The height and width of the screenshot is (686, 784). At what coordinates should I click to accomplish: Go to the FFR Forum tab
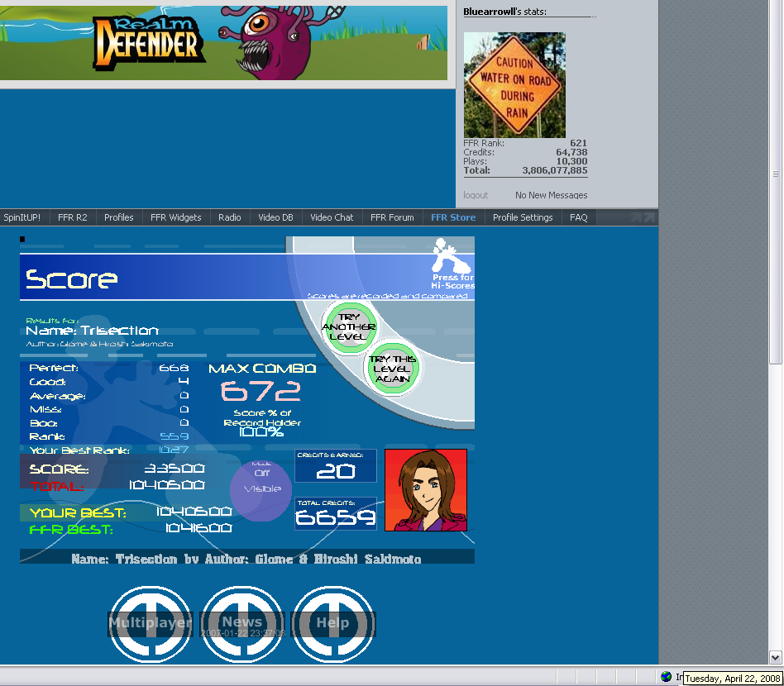(392, 217)
